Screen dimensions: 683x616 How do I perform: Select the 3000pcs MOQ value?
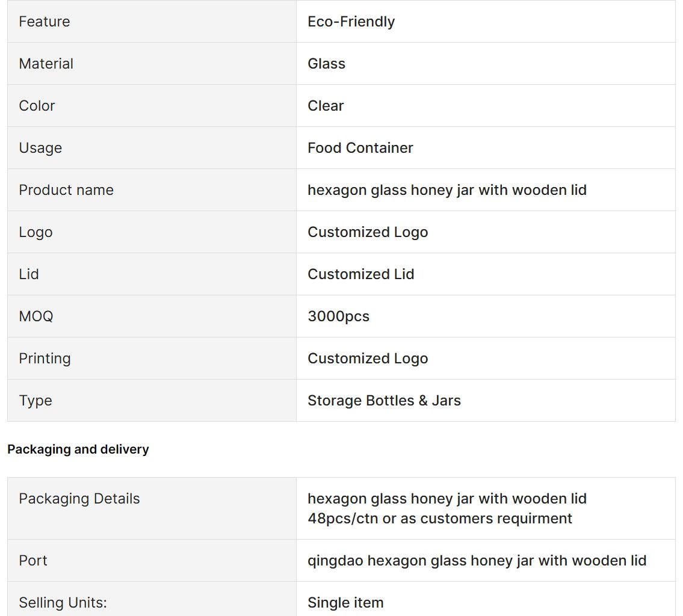(338, 316)
